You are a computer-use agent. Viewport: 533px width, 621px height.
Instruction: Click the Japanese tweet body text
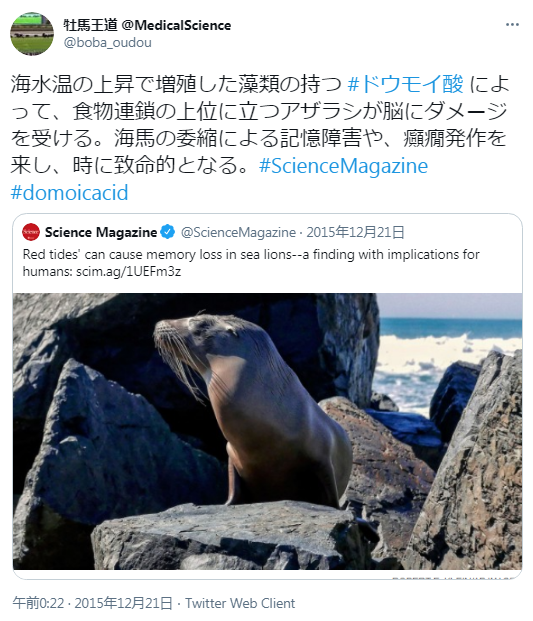click(260, 125)
